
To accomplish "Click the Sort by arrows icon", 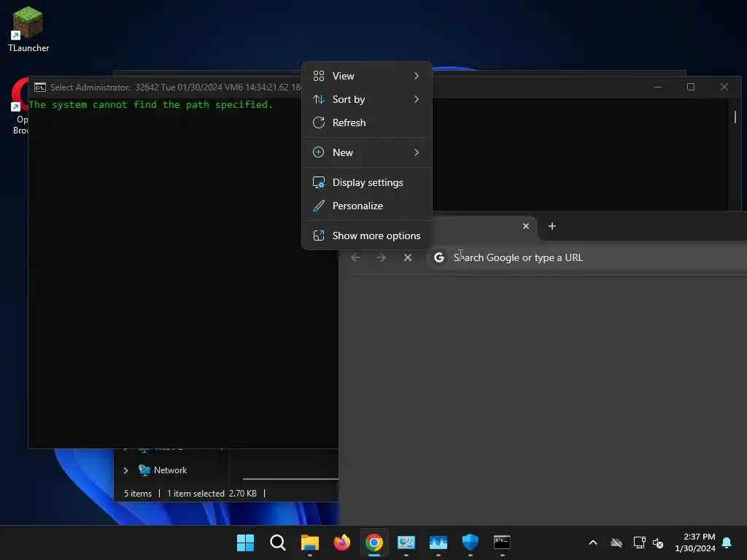I will pos(319,99).
